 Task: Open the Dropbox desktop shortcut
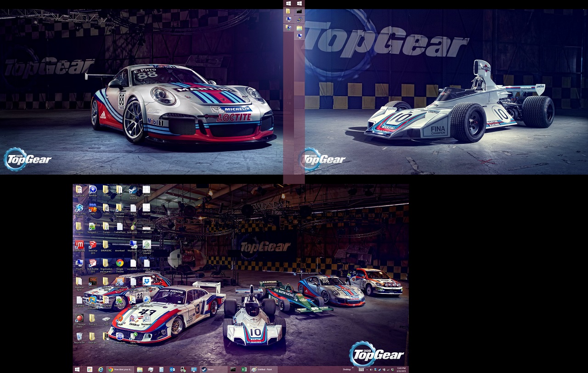pyautogui.click(x=147, y=283)
